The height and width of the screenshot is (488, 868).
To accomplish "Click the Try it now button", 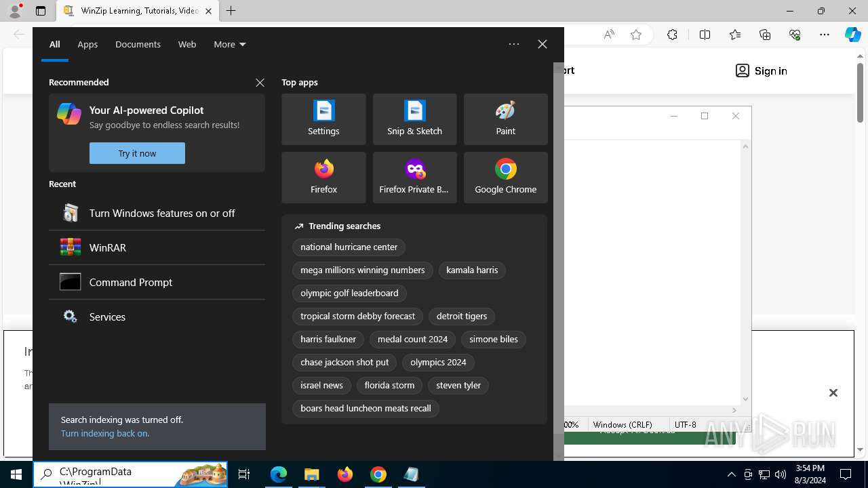I will tap(137, 153).
